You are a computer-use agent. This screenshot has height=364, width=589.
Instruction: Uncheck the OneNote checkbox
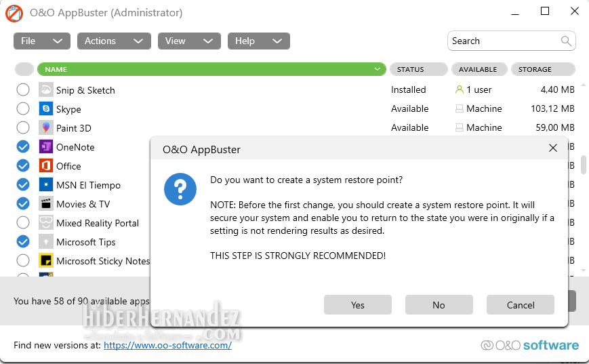click(x=23, y=146)
